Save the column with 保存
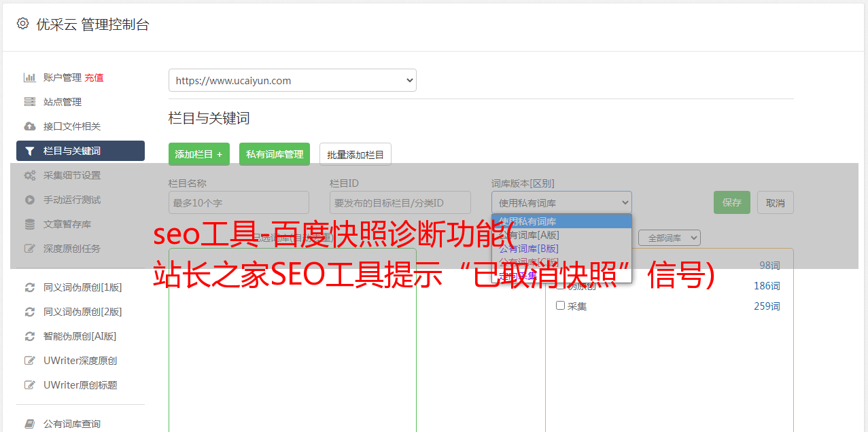The height and width of the screenshot is (432, 868). click(732, 202)
